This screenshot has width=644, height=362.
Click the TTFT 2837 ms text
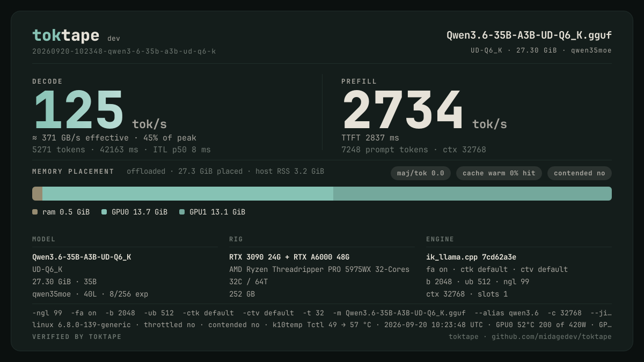coord(370,138)
